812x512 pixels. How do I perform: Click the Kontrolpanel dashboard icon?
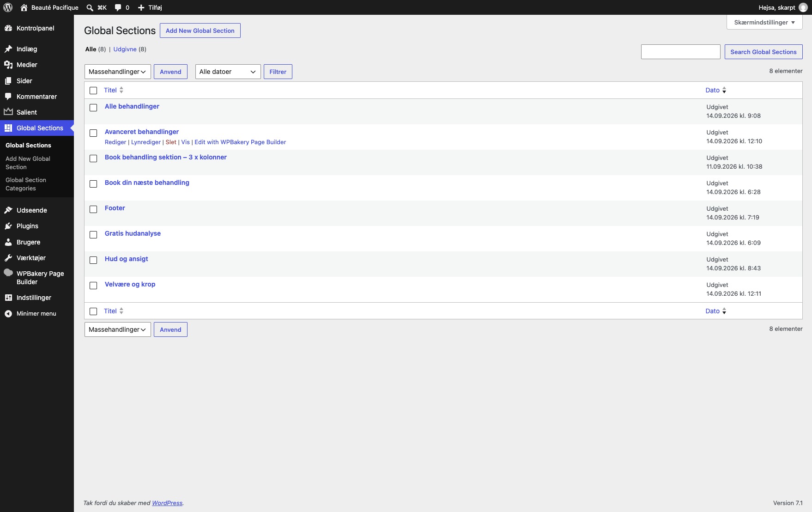pyautogui.click(x=8, y=28)
